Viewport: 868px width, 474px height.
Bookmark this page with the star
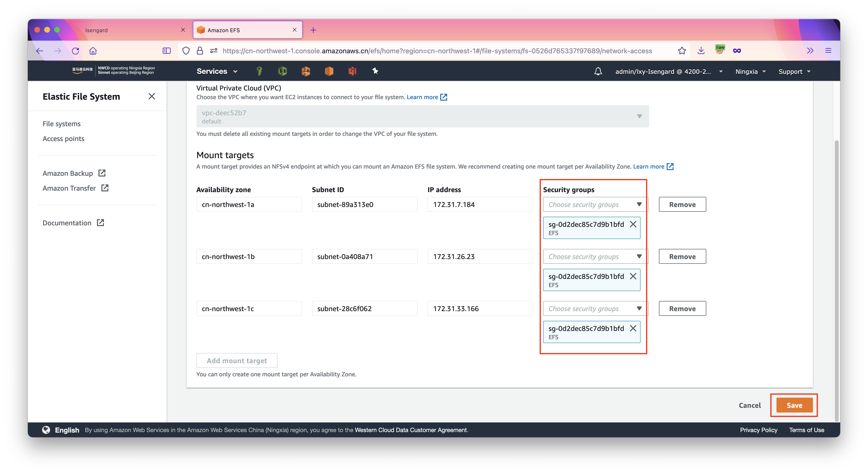pos(682,51)
